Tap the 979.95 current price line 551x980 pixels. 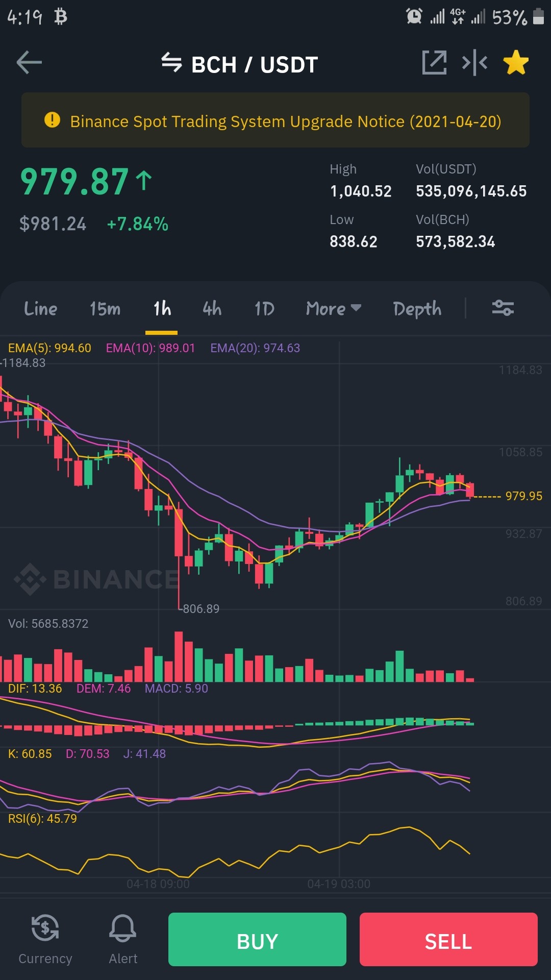point(523,496)
